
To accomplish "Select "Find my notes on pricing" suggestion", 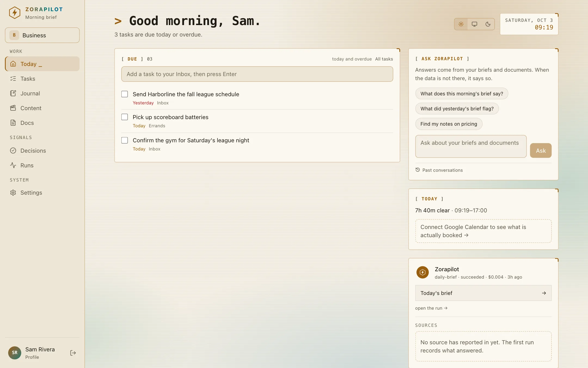I will point(449,124).
